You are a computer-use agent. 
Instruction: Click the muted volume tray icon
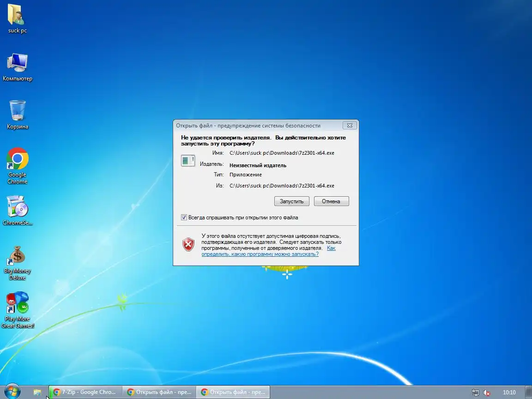coord(487,393)
